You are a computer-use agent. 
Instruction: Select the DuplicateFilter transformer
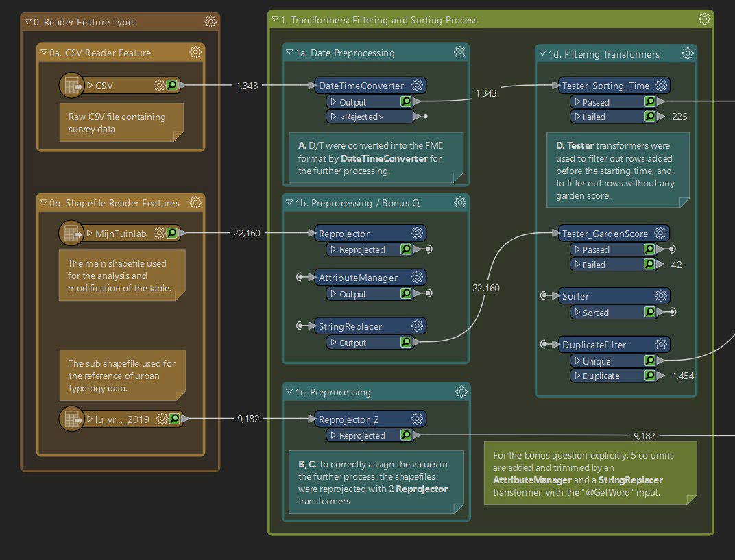click(x=593, y=345)
